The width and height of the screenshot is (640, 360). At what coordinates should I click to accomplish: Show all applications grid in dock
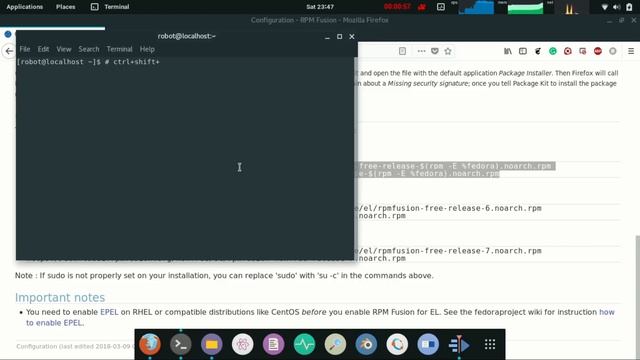point(490,344)
